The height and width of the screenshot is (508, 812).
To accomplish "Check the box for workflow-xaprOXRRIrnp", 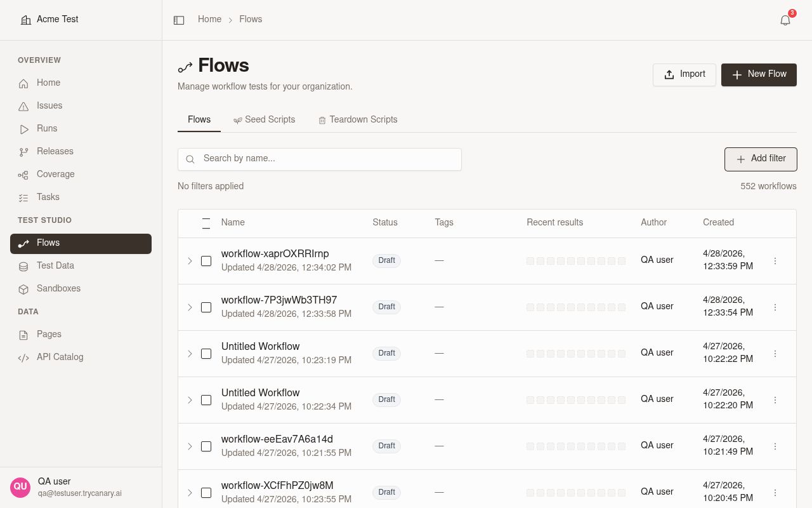I will click(206, 261).
